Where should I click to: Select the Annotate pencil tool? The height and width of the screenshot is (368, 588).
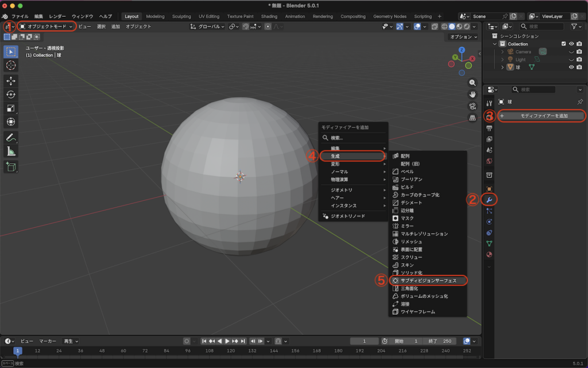(11, 138)
